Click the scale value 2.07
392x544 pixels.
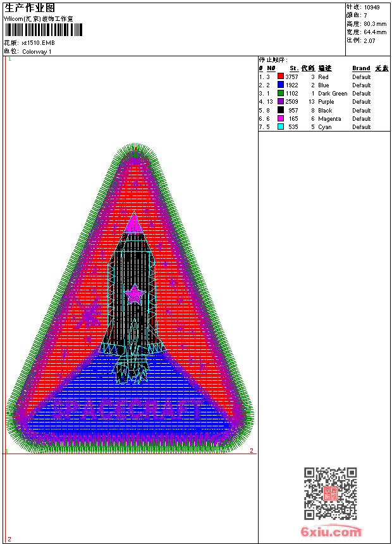(369, 40)
